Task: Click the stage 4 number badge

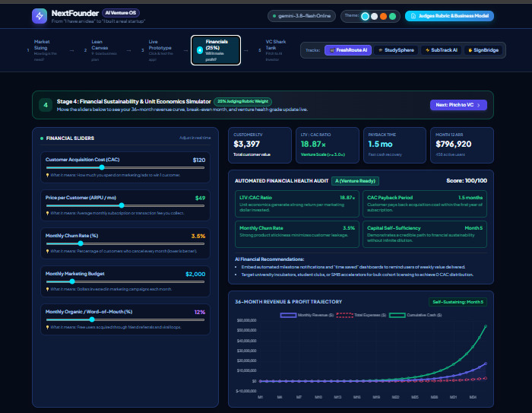Action: (46, 105)
